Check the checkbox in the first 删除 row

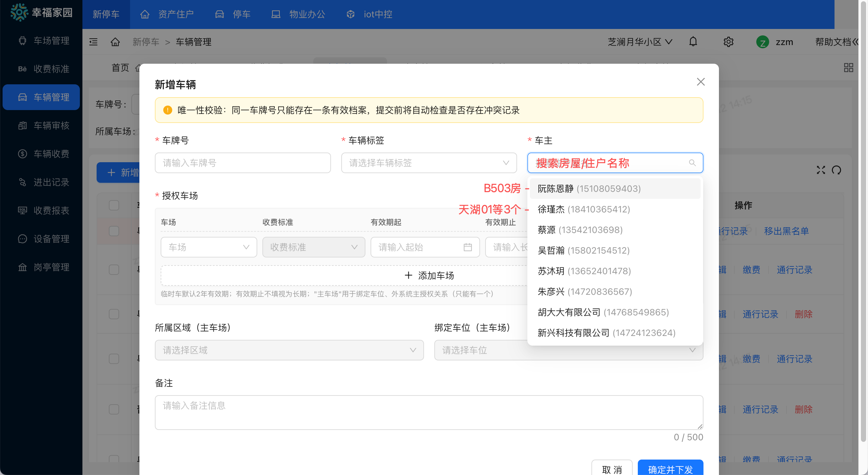(x=114, y=314)
